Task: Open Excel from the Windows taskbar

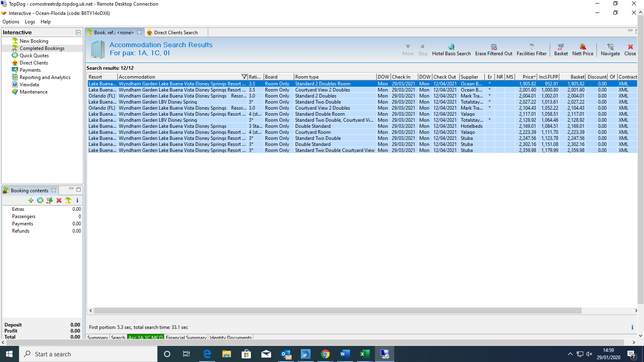Action: pos(364,354)
